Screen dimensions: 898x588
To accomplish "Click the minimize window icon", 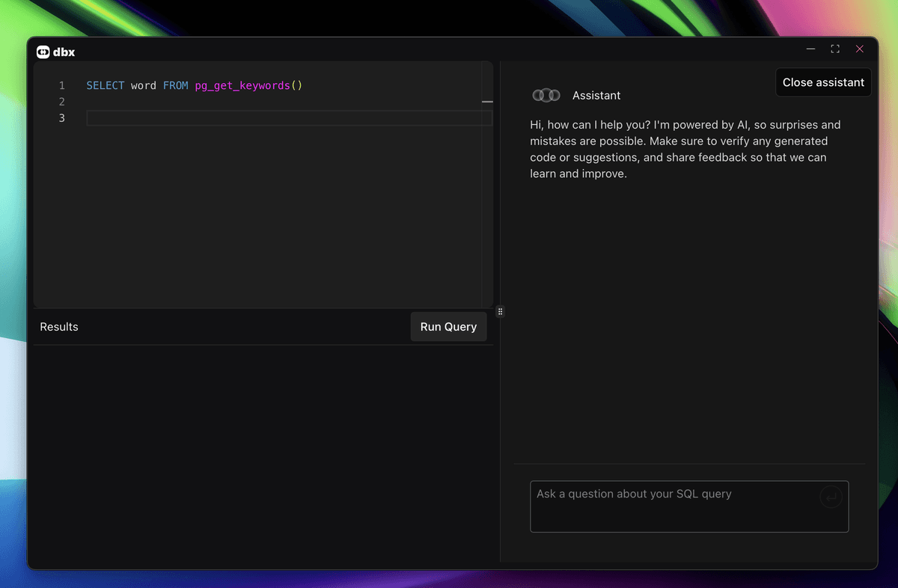I will (810, 49).
